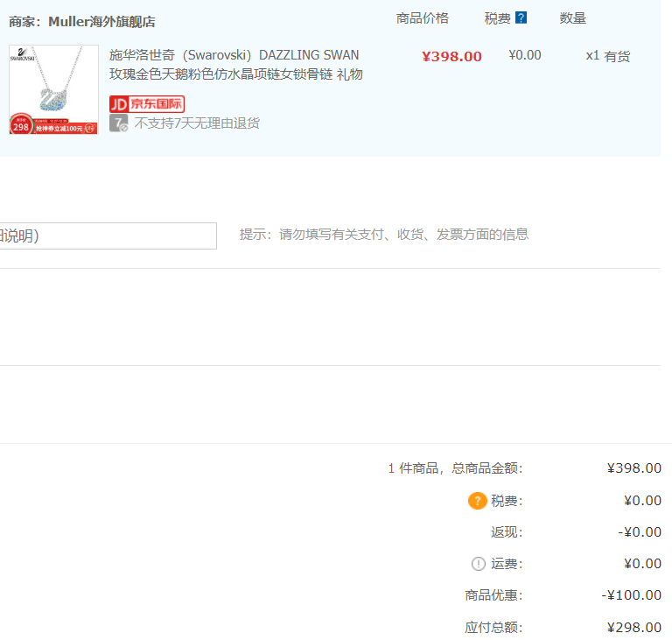
Task: Click the 运费 label
Action: click(507, 564)
